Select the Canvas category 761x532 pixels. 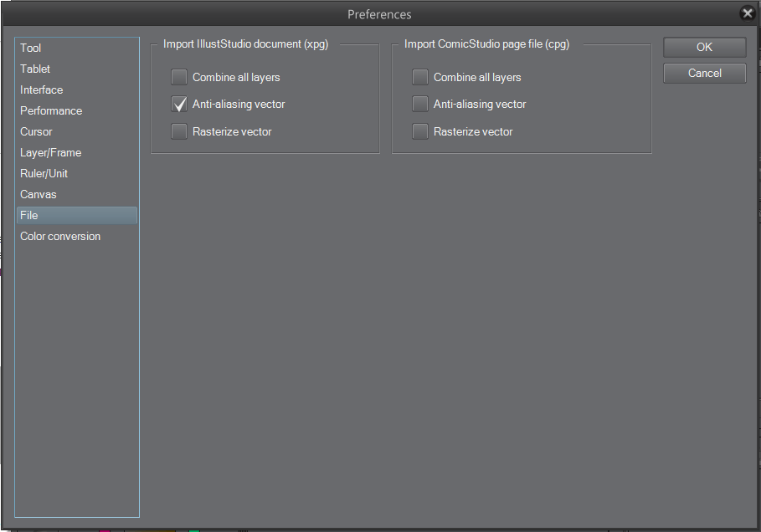[77, 194]
